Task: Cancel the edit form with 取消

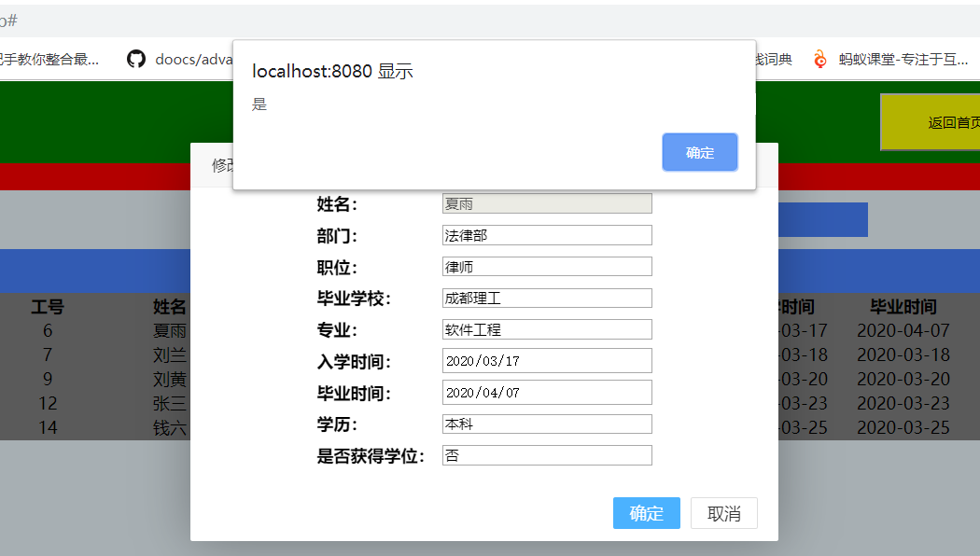Action: click(x=723, y=513)
